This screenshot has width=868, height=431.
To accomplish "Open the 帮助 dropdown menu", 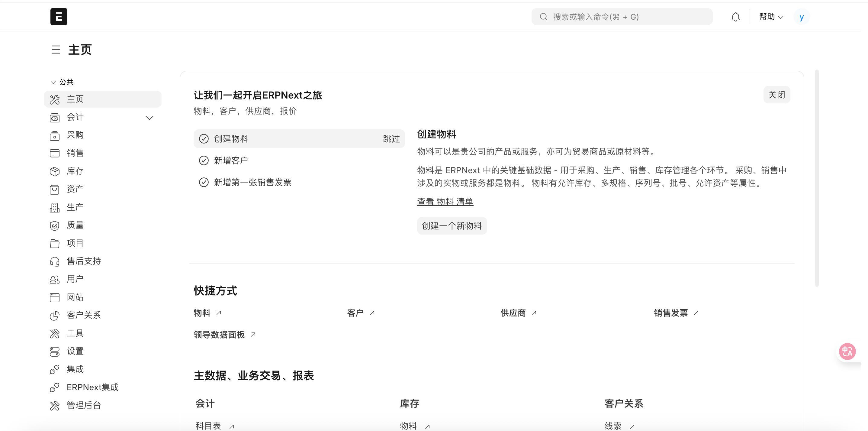I will (x=771, y=17).
